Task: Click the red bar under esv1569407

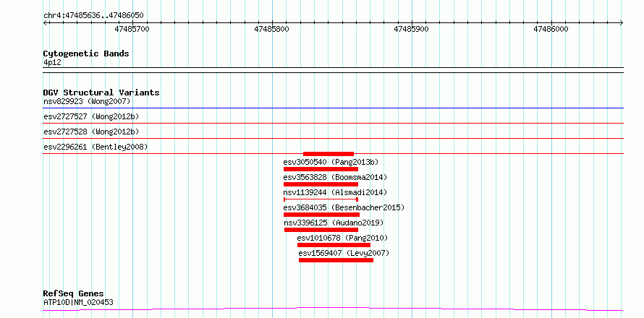Action: tap(336, 260)
